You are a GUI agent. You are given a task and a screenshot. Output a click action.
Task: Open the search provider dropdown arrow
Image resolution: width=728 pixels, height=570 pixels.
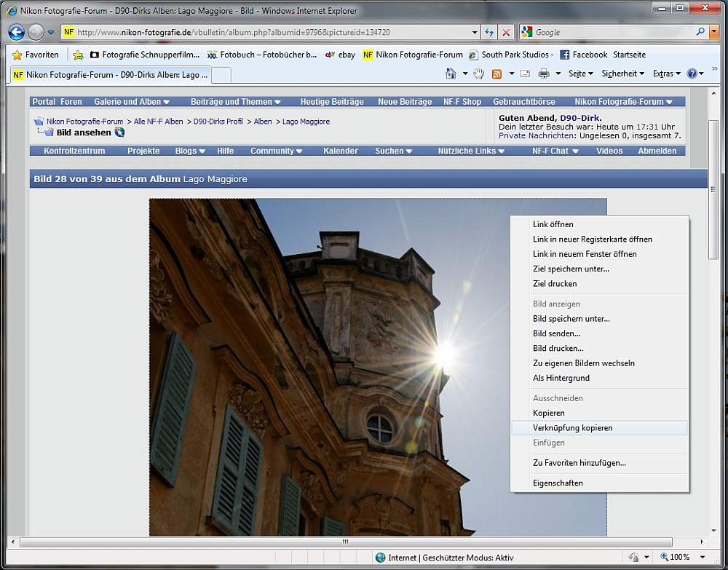[714, 32]
